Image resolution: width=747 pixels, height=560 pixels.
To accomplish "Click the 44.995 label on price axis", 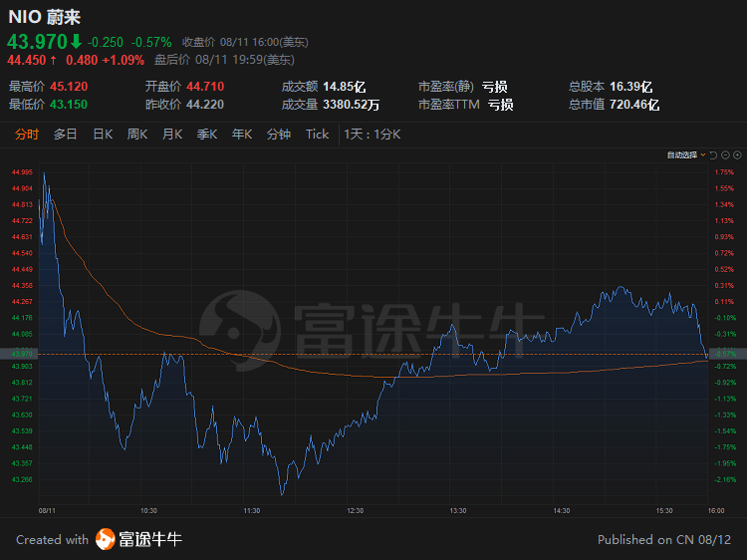I will [22, 172].
